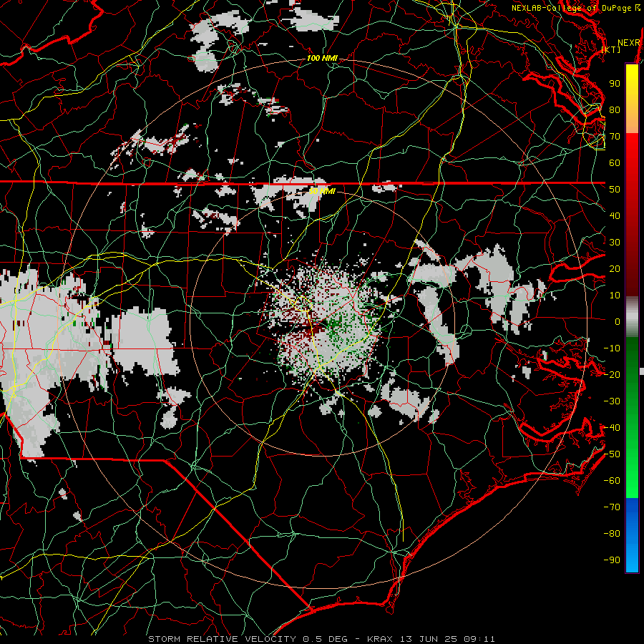Image resolution: width=644 pixels, height=644 pixels.
Task: Click the "40" value on velocity scale
Action: [x=615, y=216]
